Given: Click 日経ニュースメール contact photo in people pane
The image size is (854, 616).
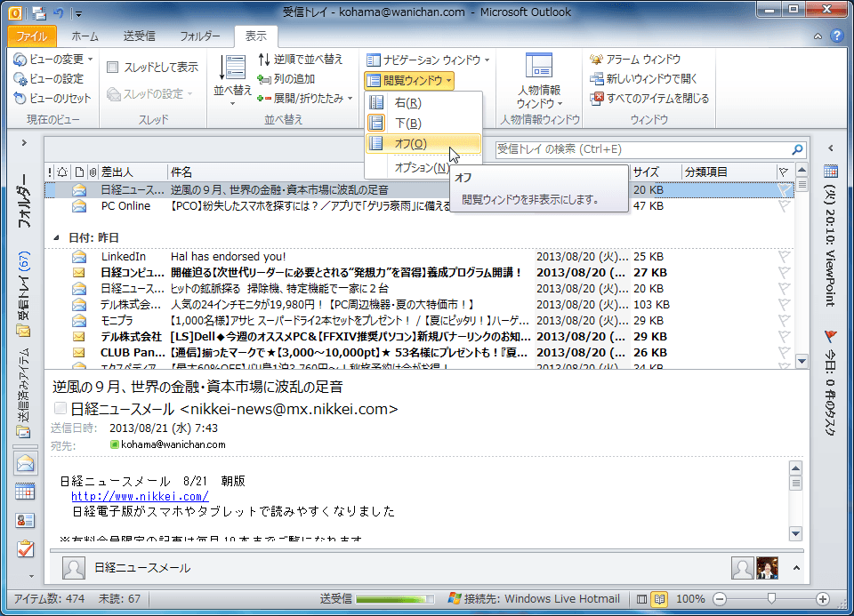Looking at the screenshot, I should 74,568.
